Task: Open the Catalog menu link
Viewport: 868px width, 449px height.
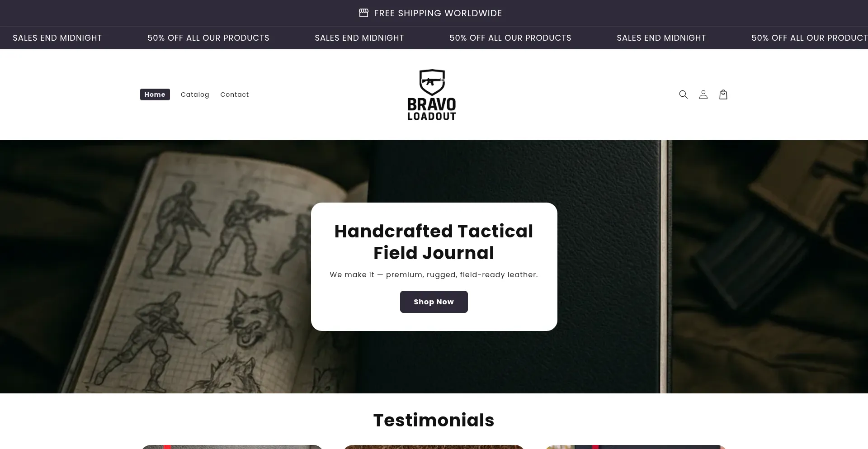Action: coord(195,95)
